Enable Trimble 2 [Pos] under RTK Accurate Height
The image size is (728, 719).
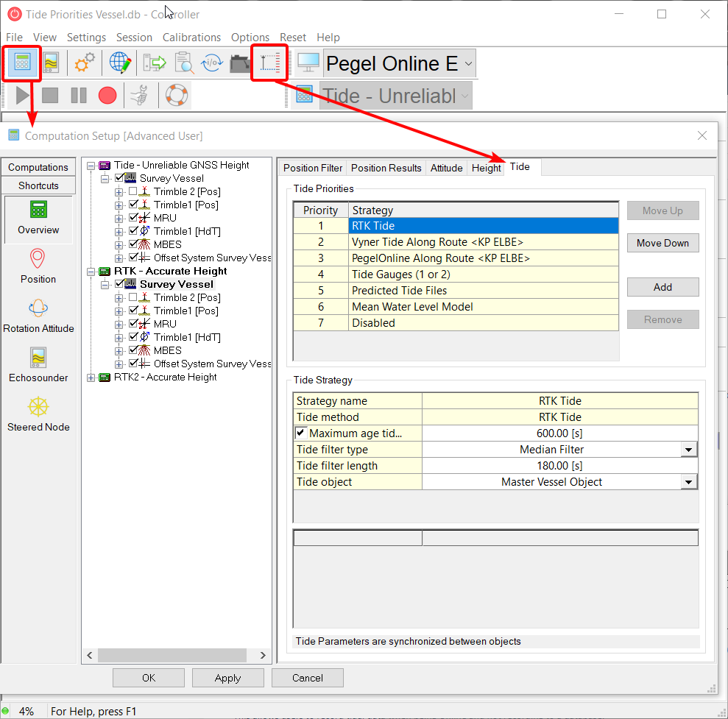tap(133, 297)
